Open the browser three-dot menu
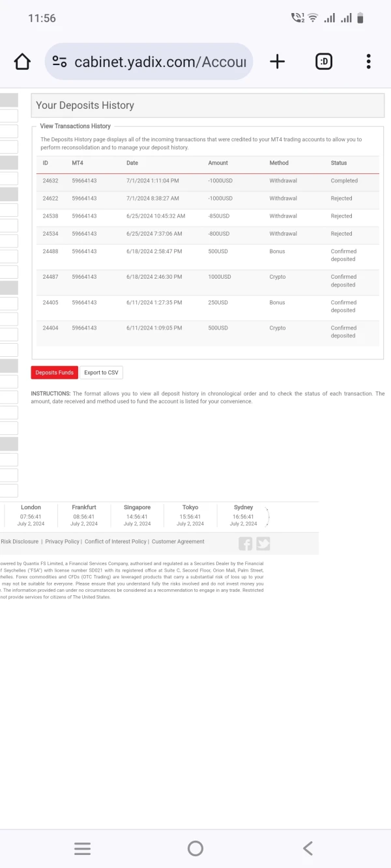Image resolution: width=391 pixels, height=868 pixels. (369, 62)
